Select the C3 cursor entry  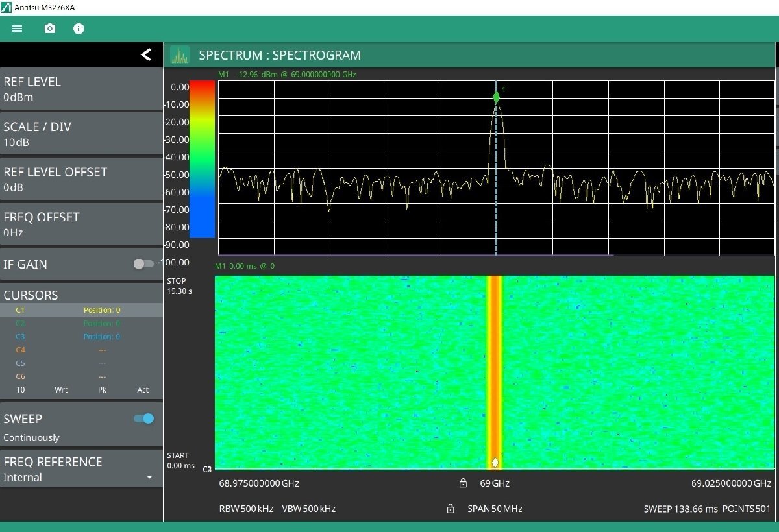81,337
